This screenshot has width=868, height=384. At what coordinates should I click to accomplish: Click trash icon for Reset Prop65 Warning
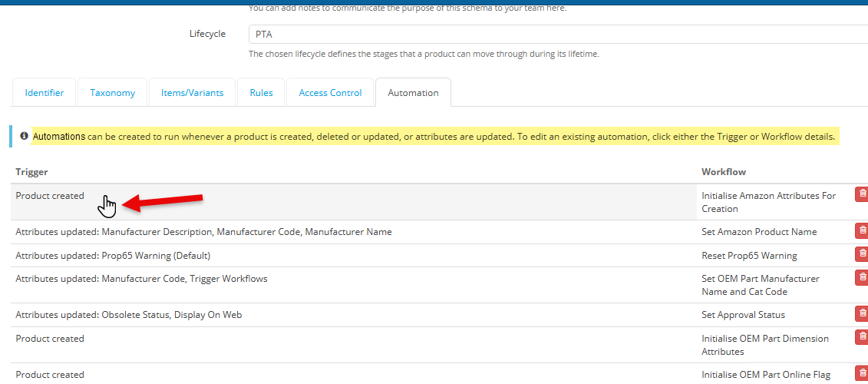pos(862,254)
